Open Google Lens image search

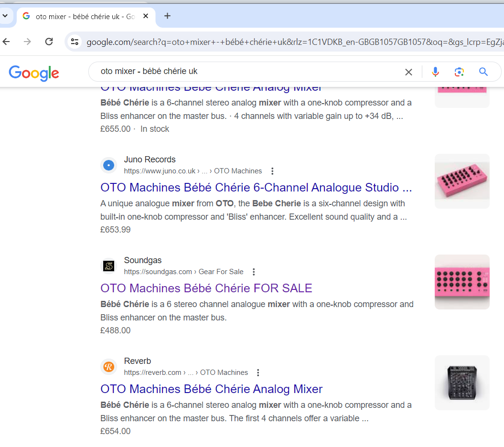[x=459, y=72]
